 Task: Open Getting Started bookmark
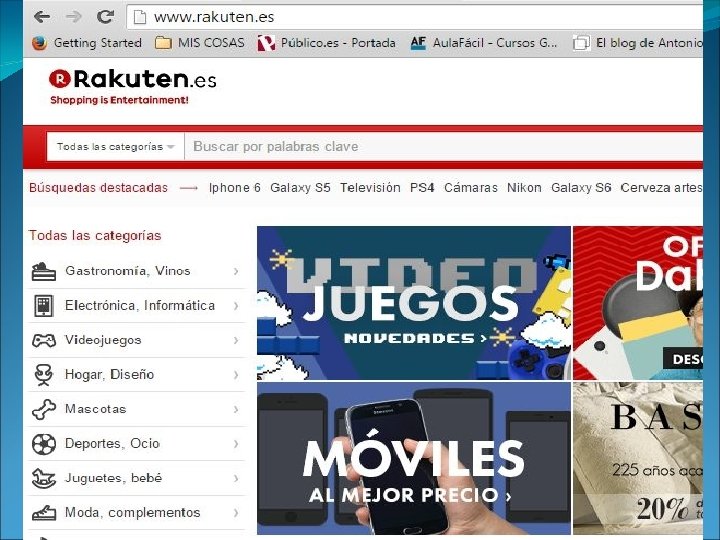(x=97, y=43)
